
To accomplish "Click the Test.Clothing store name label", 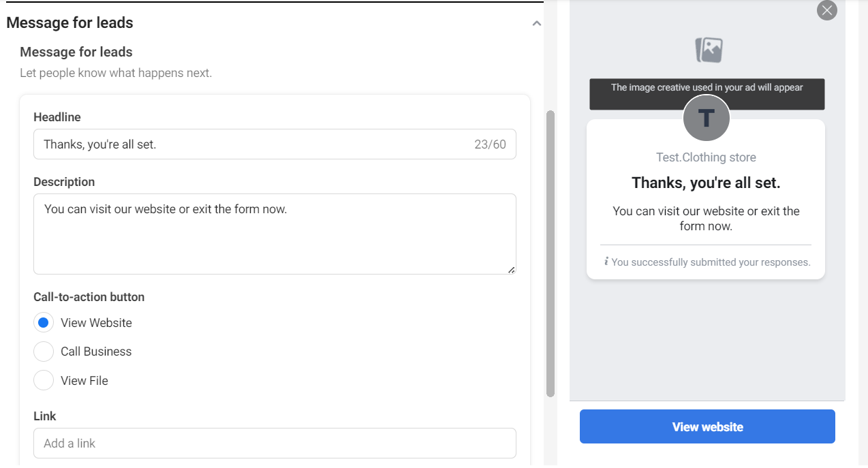I will point(706,157).
